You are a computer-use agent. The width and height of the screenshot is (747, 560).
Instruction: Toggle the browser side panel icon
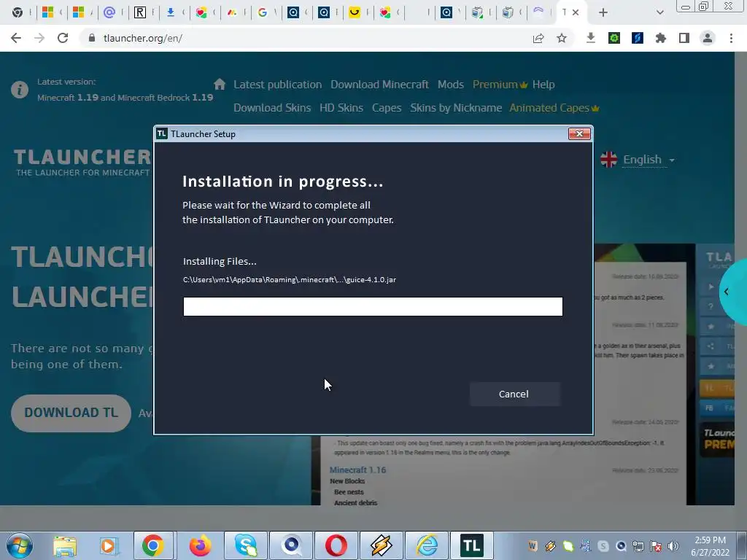(684, 38)
